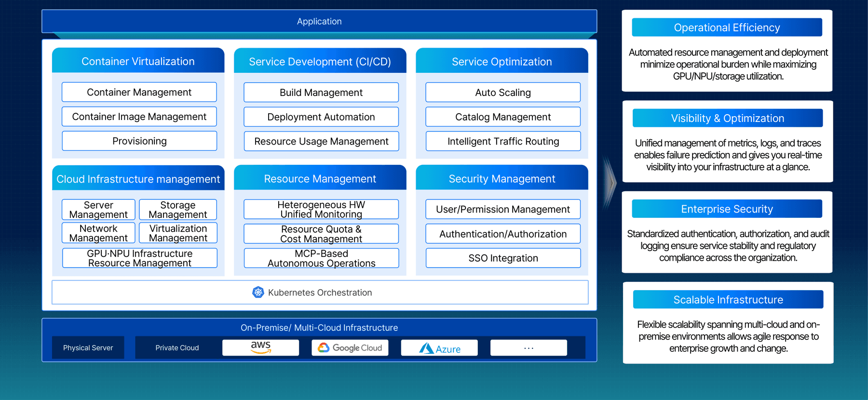Viewport: 868px width, 400px height.
Task: Open the Resource Management header
Action: point(320,178)
